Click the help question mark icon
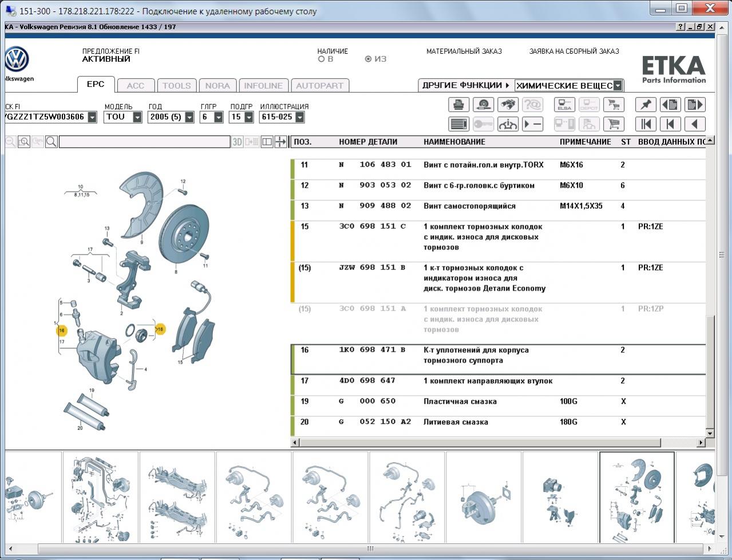Image resolution: width=732 pixels, height=560 pixels. (x=680, y=27)
